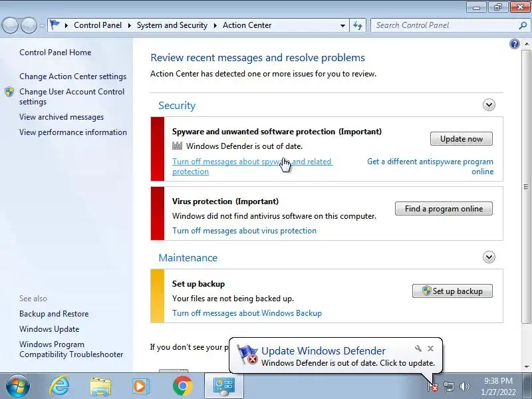Close the Update Windows Defender balloon
The height and width of the screenshot is (399, 532).
(430, 348)
